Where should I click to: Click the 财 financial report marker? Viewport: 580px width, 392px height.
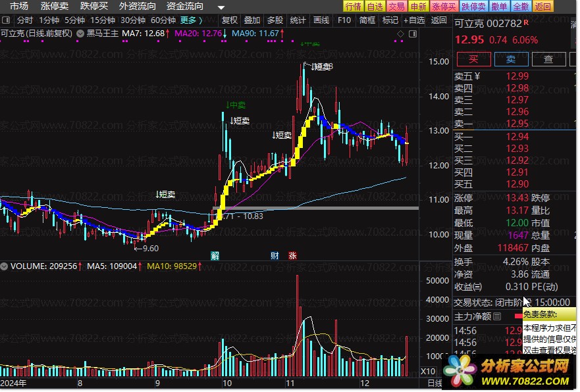pos(275,256)
